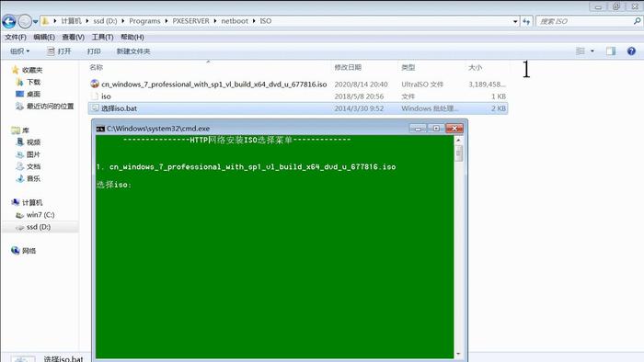Select 库 in the navigation pane
This screenshot has width=644, height=362.
click(26, 130)
